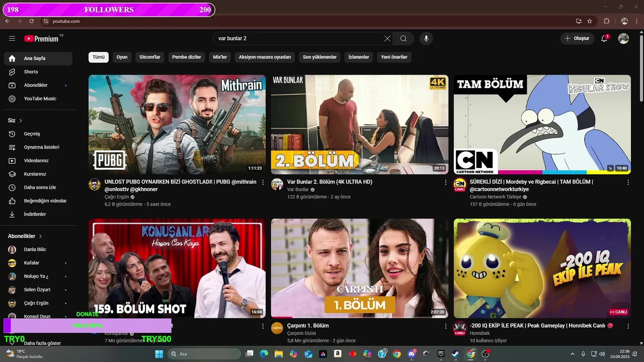Open Abonelikler in the sidebar
This screenshot has height=362, width=644.
[x=38, y=85]
